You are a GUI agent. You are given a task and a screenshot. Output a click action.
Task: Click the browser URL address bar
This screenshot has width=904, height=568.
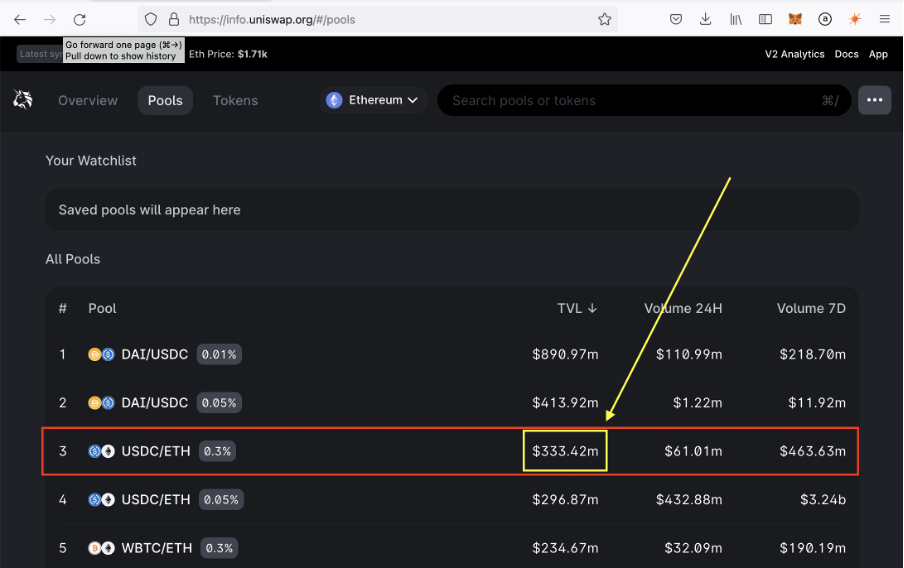point(378,20)
